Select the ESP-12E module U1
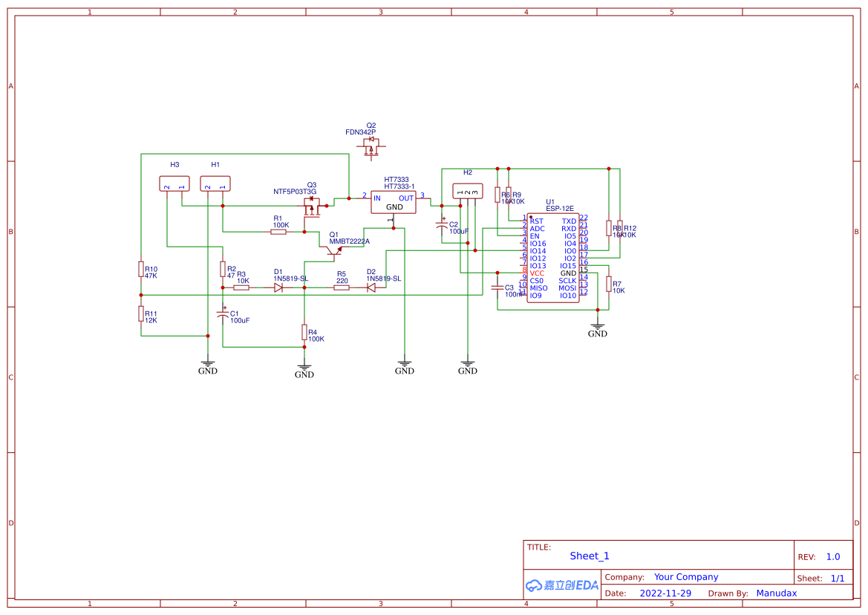The image size is (868, 615). (552, 256)
